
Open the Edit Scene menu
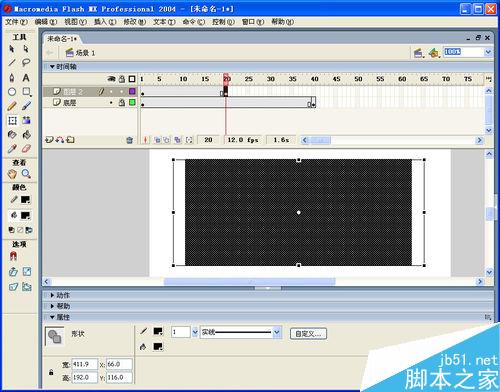tap(418, 53)
